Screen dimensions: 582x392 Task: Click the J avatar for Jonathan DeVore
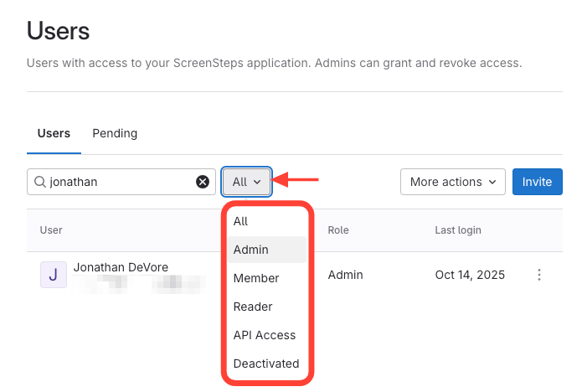(x=53, y=275)
